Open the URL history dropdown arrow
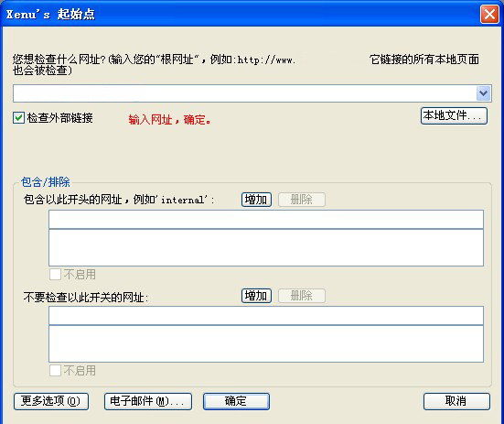This screenshot has height=424, width=504. click(x=483, y=93)
